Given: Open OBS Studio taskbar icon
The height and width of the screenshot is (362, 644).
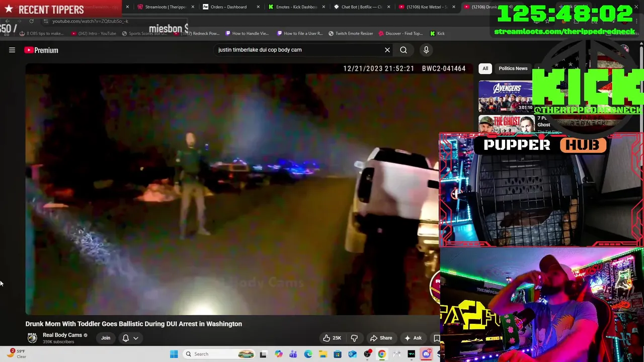Looking at the screenshot, I should (x=367, y=354).
